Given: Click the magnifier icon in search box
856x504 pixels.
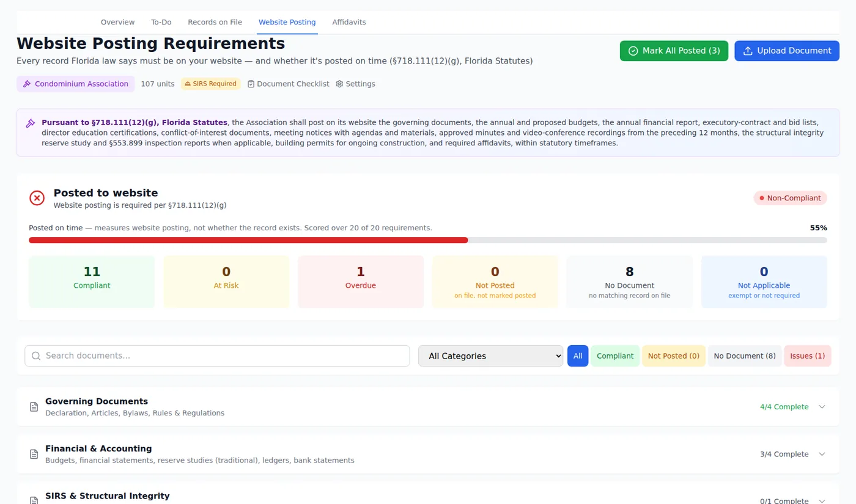Looking at the screenshot, I should (x=36, y=356).
